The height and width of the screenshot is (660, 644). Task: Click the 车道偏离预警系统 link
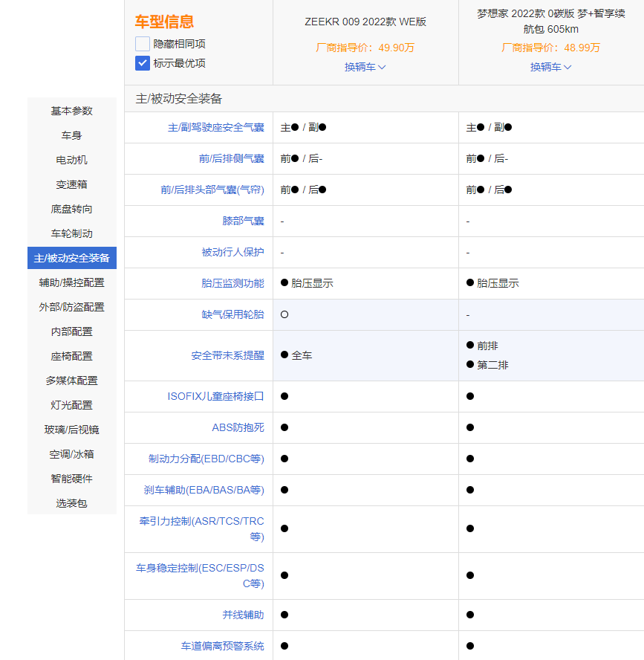pos(222,646)
